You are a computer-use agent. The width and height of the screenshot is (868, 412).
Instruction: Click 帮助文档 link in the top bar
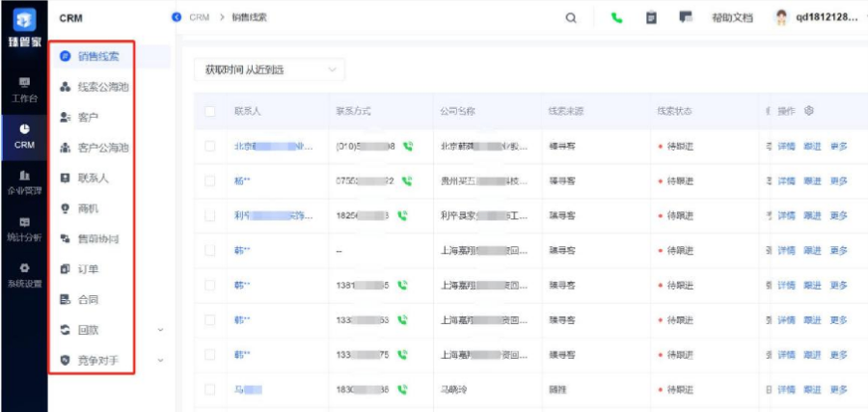coord(731,18)
